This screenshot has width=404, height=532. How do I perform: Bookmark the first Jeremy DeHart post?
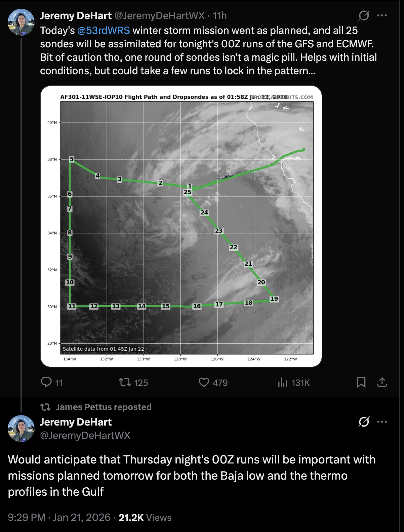coord(361,382)
